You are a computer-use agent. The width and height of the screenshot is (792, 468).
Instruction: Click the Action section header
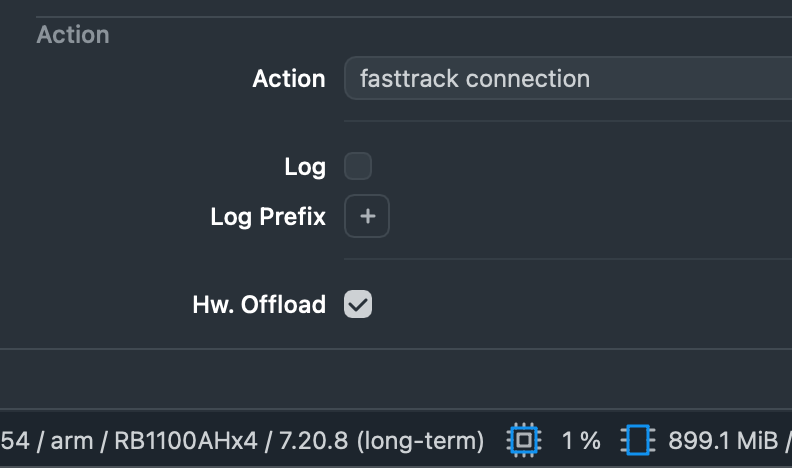(x=73, y=34)
